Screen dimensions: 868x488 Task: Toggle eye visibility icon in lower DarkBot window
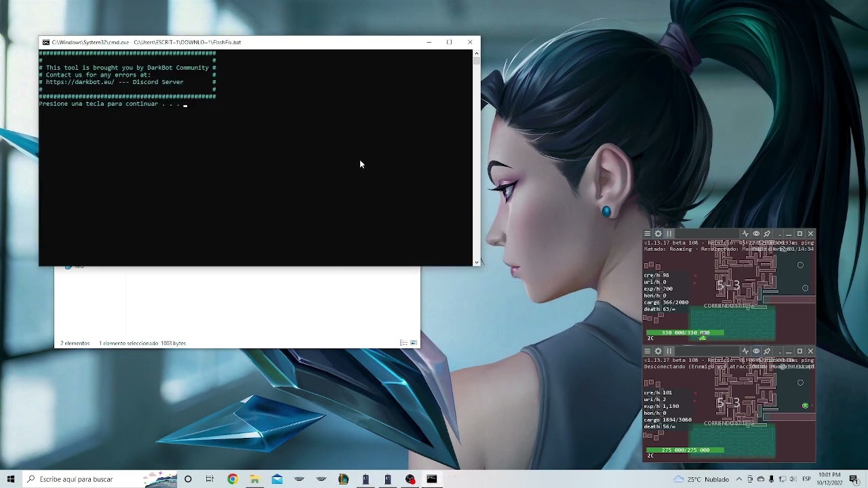(x=756, y=351)
